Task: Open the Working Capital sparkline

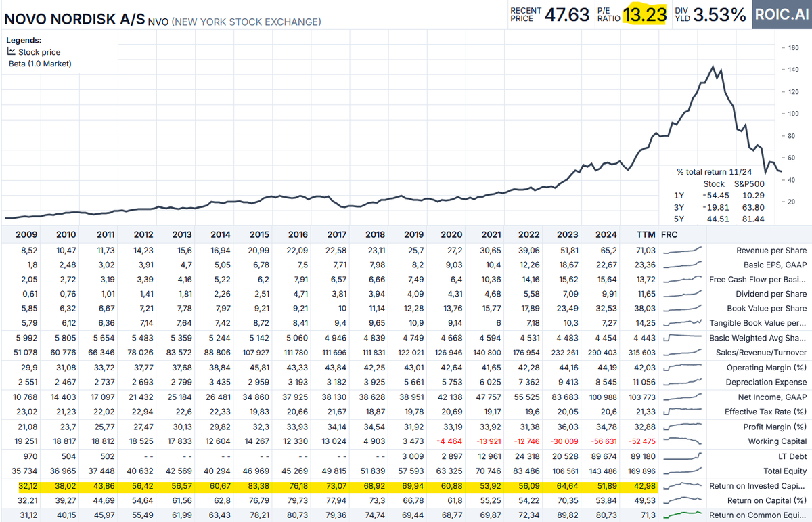Action: [x=683, y=441]
